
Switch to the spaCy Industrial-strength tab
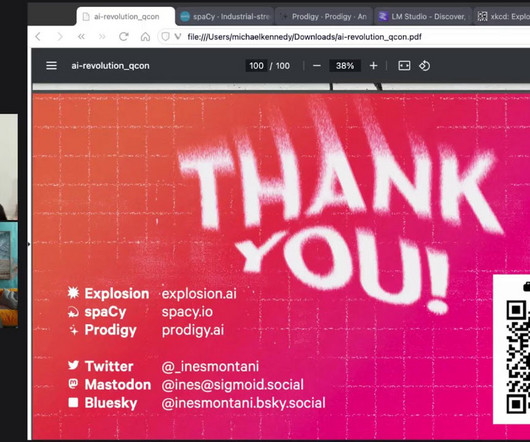coord(225,17)
